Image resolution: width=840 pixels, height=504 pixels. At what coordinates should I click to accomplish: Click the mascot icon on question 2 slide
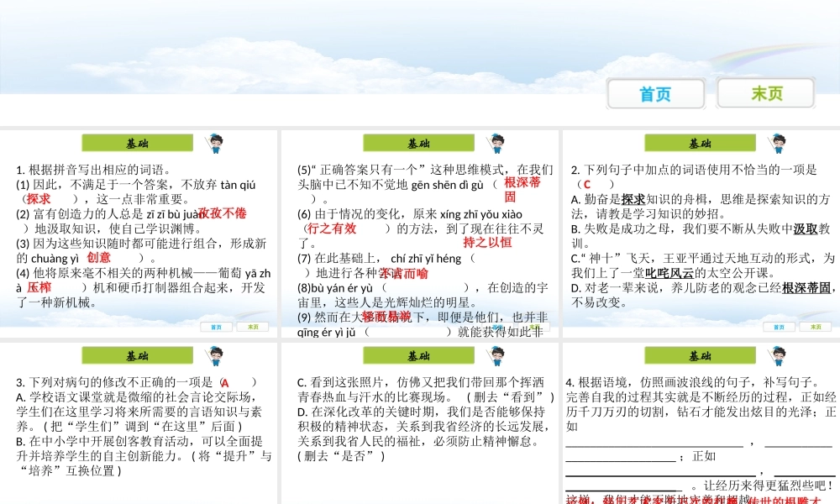click(777, 144)
